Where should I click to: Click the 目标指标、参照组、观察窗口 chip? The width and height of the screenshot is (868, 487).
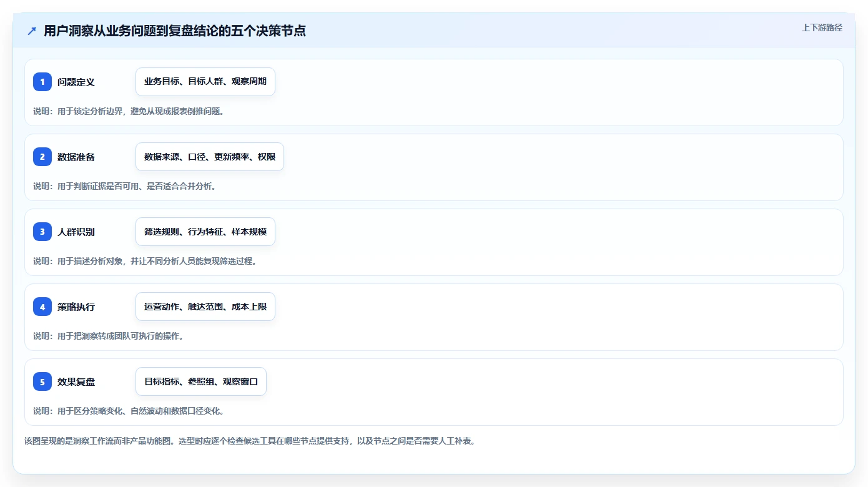(x=201, y=381)
